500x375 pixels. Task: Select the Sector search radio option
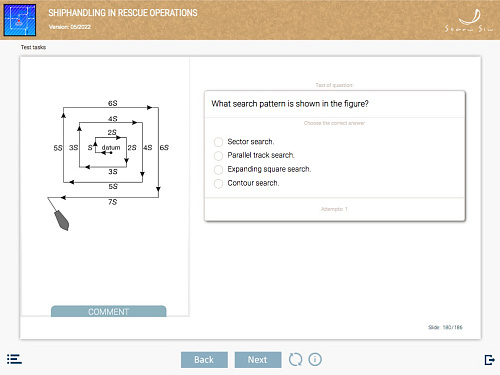coord(218,142)
